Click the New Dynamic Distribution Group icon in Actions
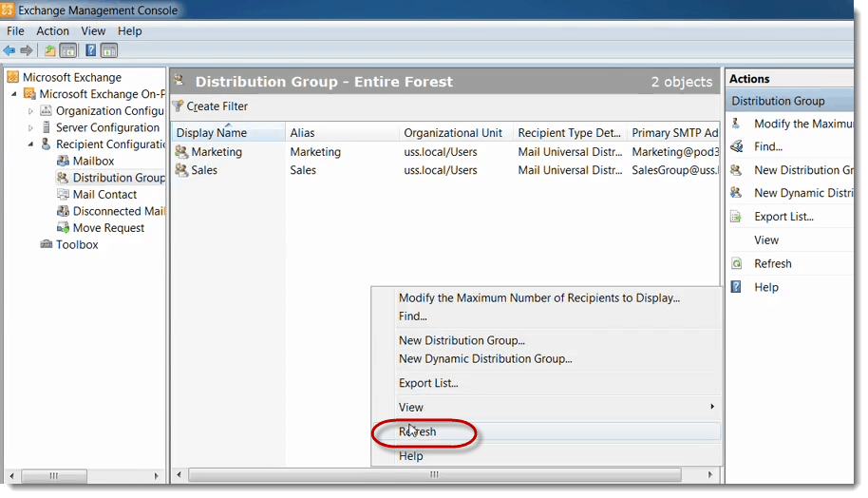Viewport: 868px width, 498px height. pyautogui.click(x=736, y=193)
